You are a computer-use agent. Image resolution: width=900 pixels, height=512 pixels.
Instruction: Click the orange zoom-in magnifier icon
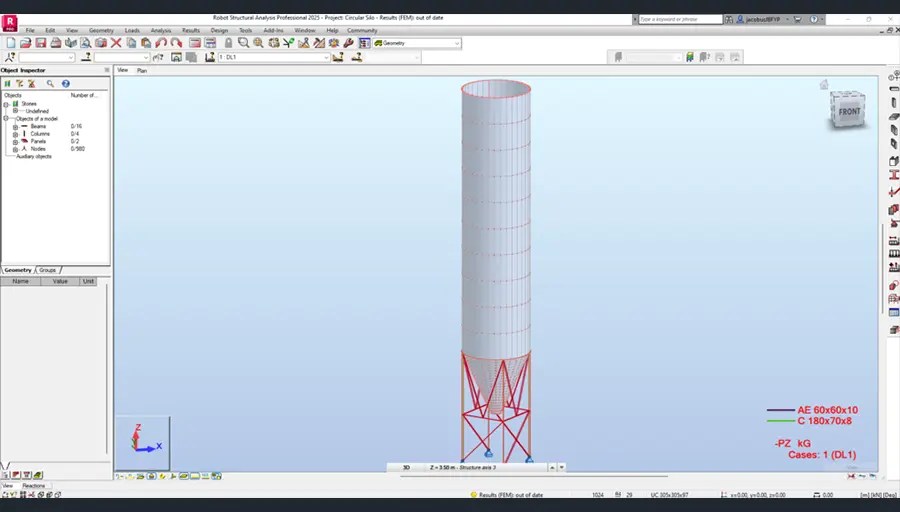tap(258, 43)
